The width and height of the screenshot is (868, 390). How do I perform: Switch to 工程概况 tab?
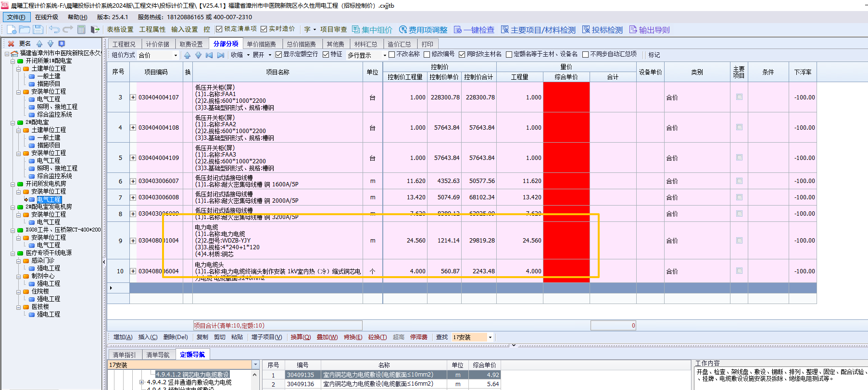coord(124,44)
